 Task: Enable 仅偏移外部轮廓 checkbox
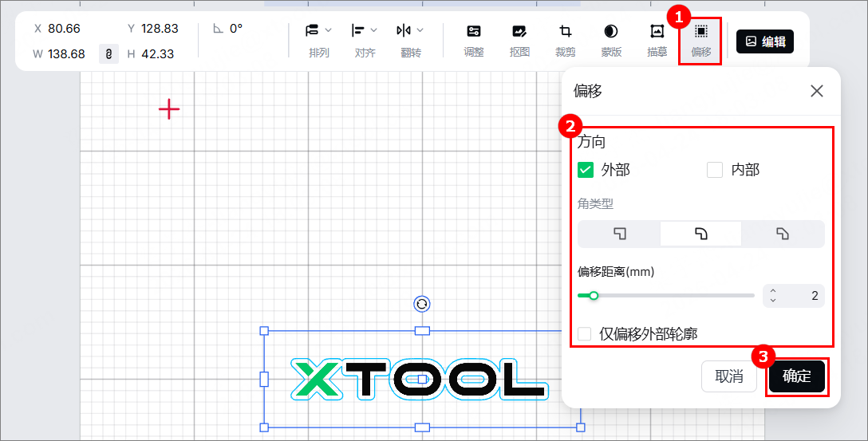point(584,333)
